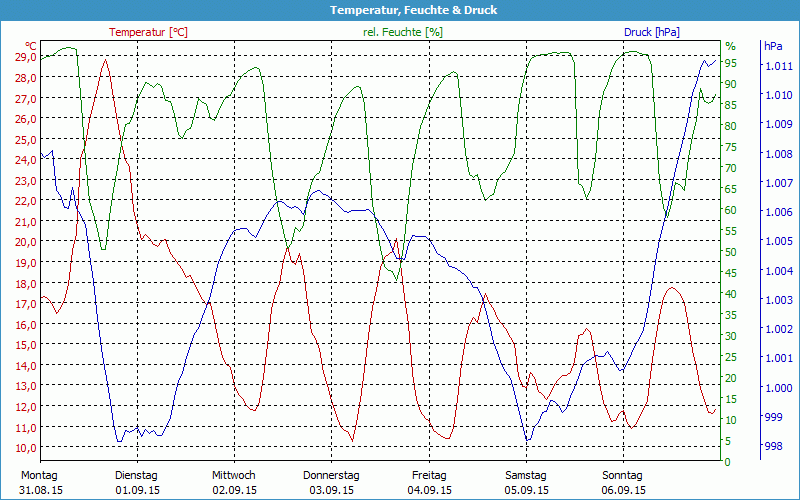Image resolution: width=800 pixels, height=500 pixels.
Task: Click the '29,0' temperature axis value
Action: pos(26,57)
